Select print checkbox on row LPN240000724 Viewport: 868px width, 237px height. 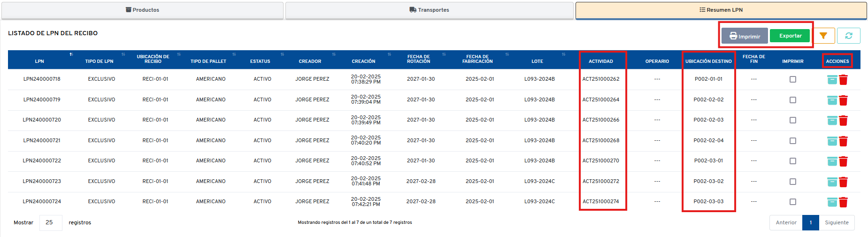click(793, 202)
